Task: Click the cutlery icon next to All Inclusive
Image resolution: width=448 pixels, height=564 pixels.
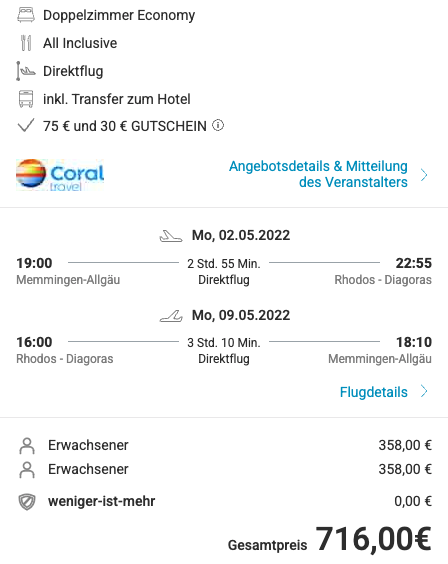Action: click(x=26, y=43)
